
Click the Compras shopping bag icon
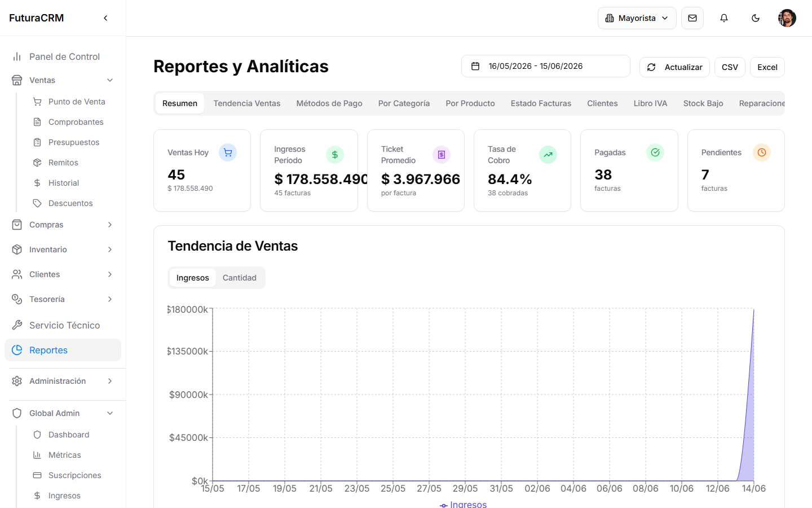pos(17,225)
